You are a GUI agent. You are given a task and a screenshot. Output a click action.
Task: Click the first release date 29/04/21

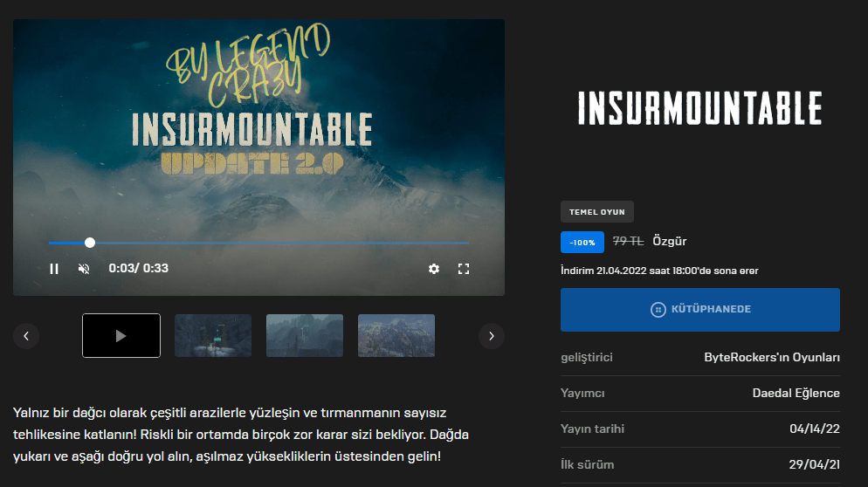(815, 465)
